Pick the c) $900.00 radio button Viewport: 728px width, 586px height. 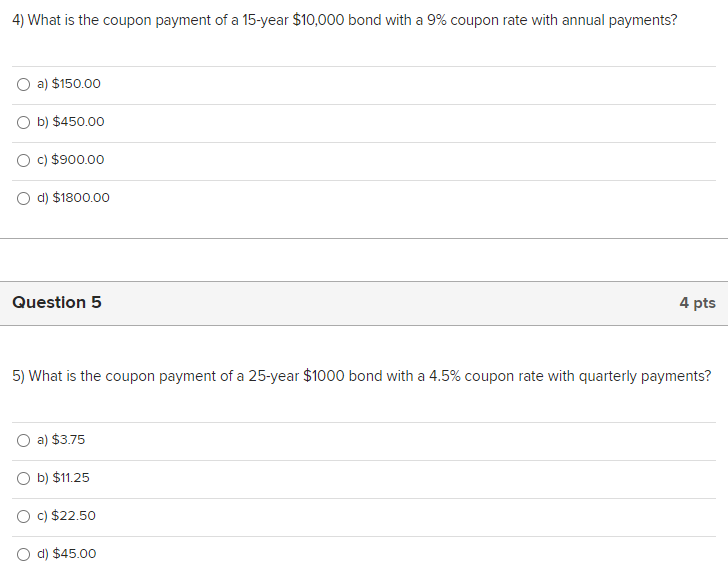click(x=23, y=160)
